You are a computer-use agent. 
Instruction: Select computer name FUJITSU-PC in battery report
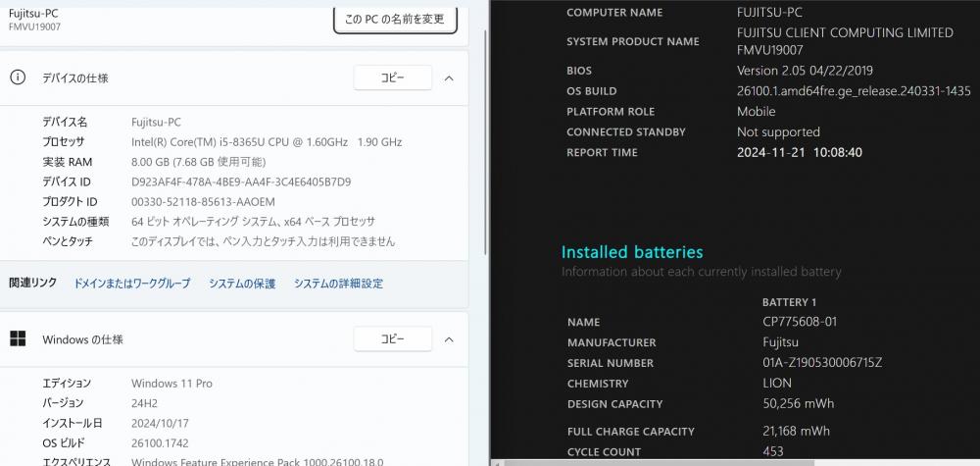[x=769, y=12]
